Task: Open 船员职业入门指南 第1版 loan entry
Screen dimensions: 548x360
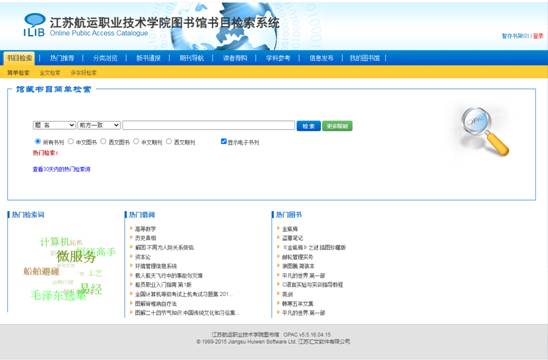Action: tap(163, 285)
